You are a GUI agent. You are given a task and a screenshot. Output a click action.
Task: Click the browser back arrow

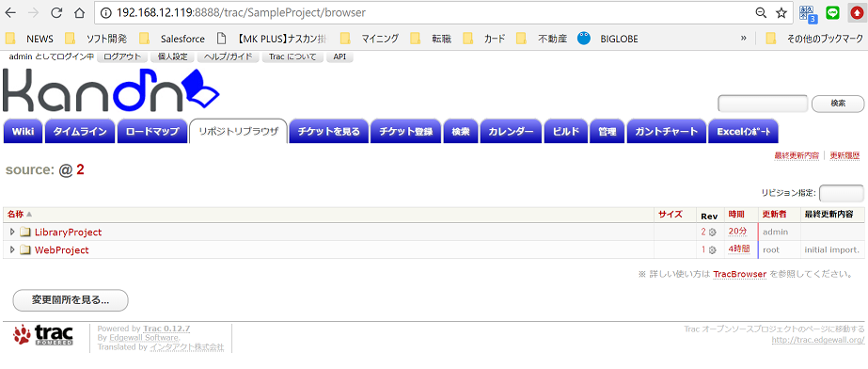(x=11, y=12)
